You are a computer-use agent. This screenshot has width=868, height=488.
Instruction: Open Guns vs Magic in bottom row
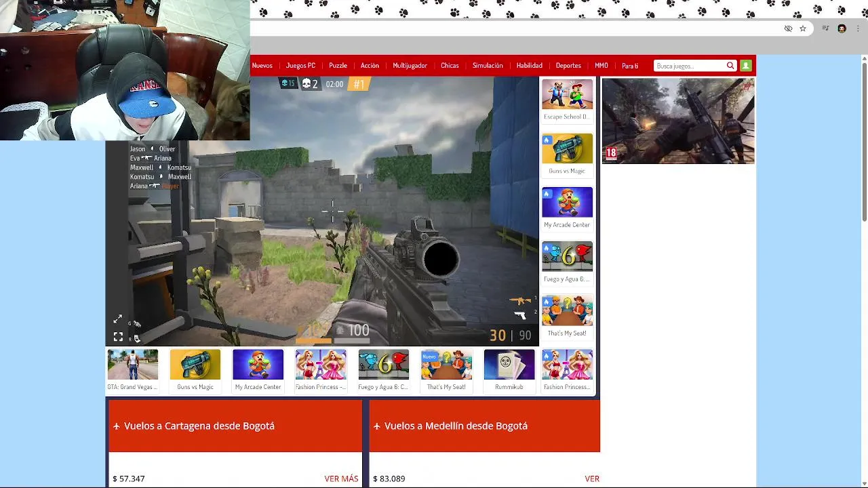195,365
